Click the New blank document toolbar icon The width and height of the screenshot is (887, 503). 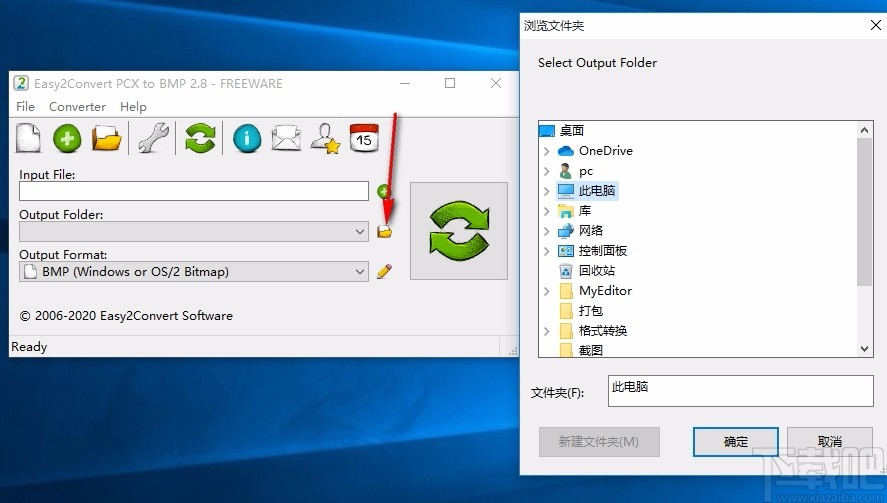(x=28, y=138)
